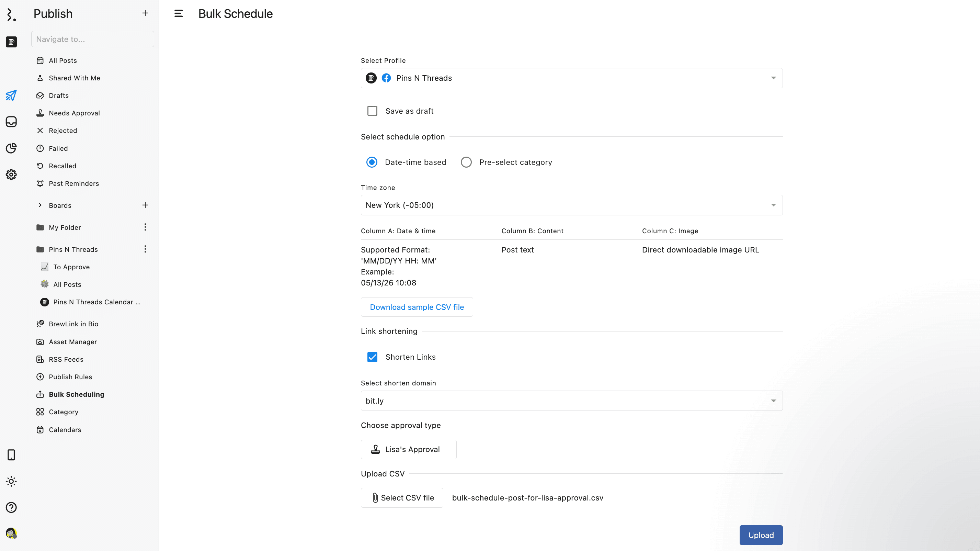Viewport: 980px width, 551px height.
Task: Open the help question mark icon
Action: (x=11, y=507)
